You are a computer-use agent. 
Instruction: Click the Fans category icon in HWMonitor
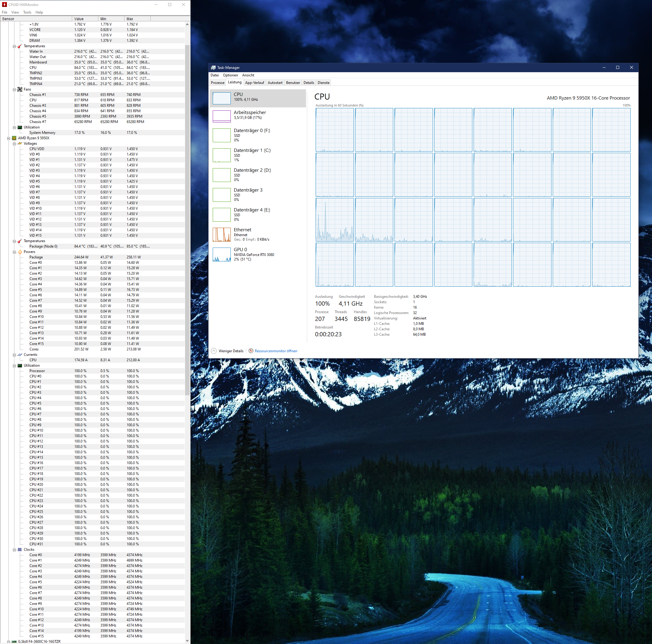click(x=20, y=89)
